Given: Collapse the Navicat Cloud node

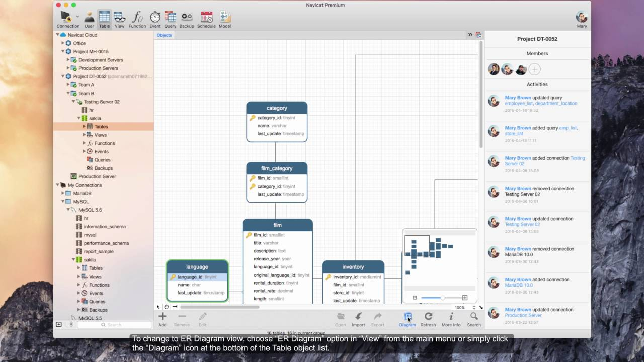Looking at the screenshot, I should [x=57, y=35].
